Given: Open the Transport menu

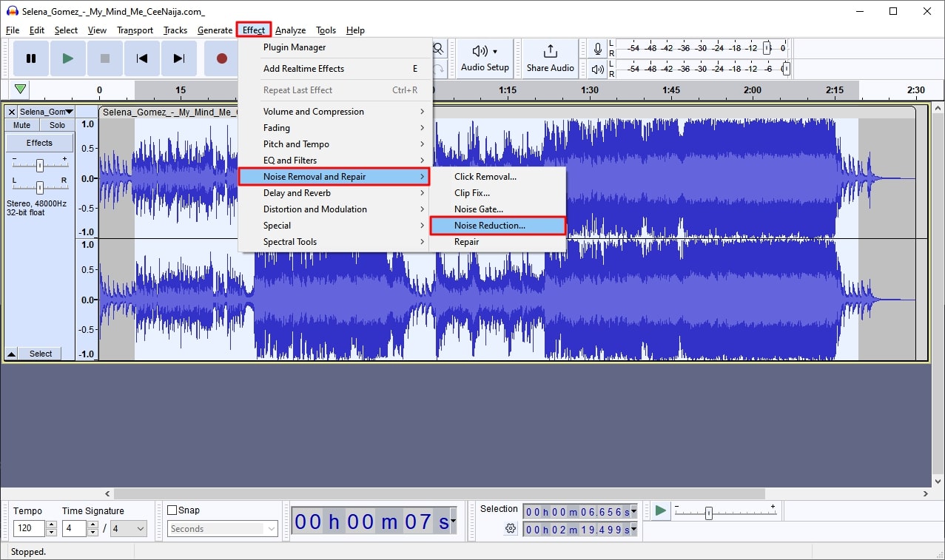Looking at the screenshot, I should pos(135,30).
